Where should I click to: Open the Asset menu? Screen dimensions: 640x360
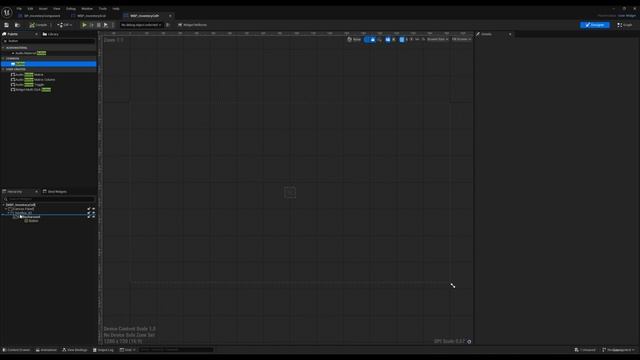[x=43, y=9]
